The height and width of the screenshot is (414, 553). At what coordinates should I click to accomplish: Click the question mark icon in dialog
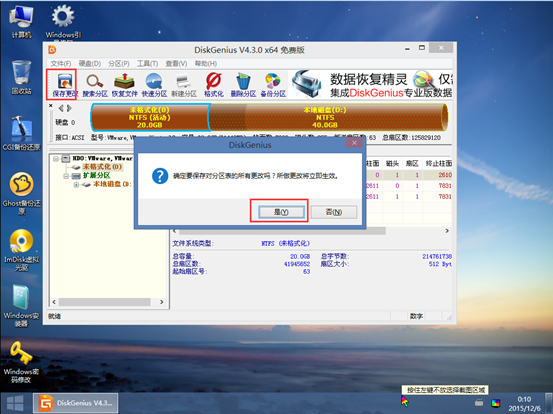point(160,176)
